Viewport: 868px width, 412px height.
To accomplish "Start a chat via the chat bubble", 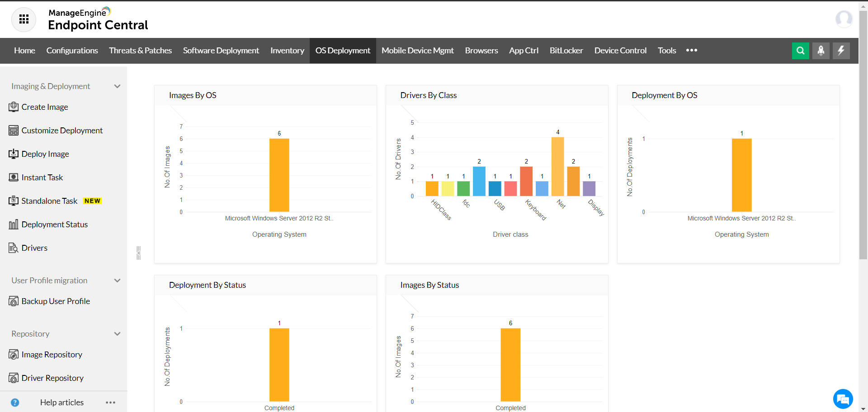I will (x=843, y=399).
